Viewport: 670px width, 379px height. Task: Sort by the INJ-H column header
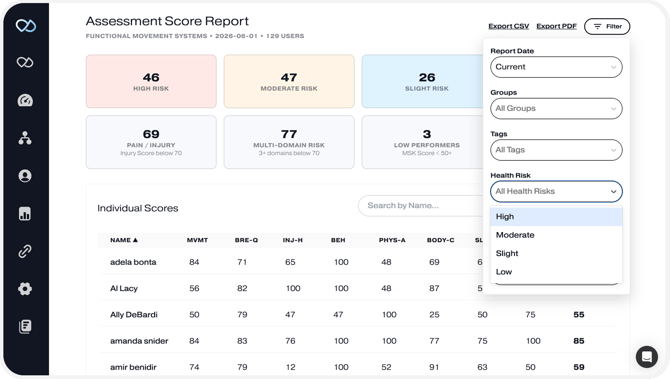point(293,240)
